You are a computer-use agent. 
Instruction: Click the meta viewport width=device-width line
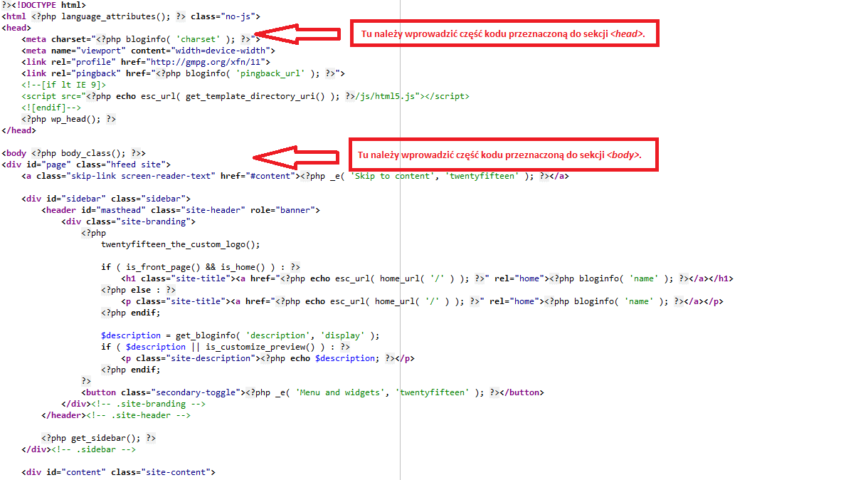tap(148, 51)
